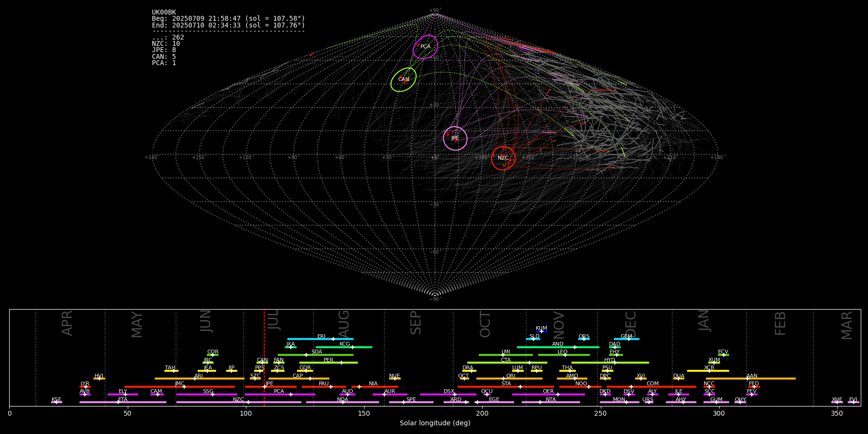The image size is (868, 434).
Task: Click the '...: 262' sporadic count
Action: tap(168, 38)
